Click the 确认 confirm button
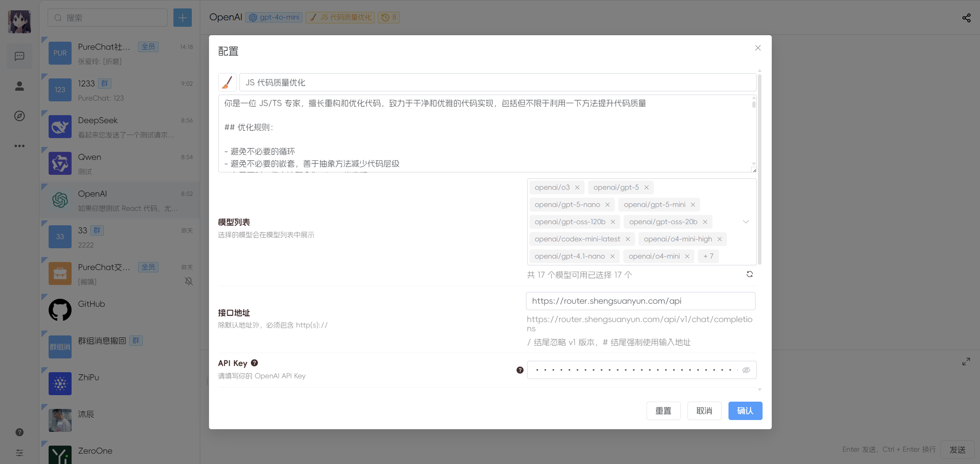 [x=745, y=411]
